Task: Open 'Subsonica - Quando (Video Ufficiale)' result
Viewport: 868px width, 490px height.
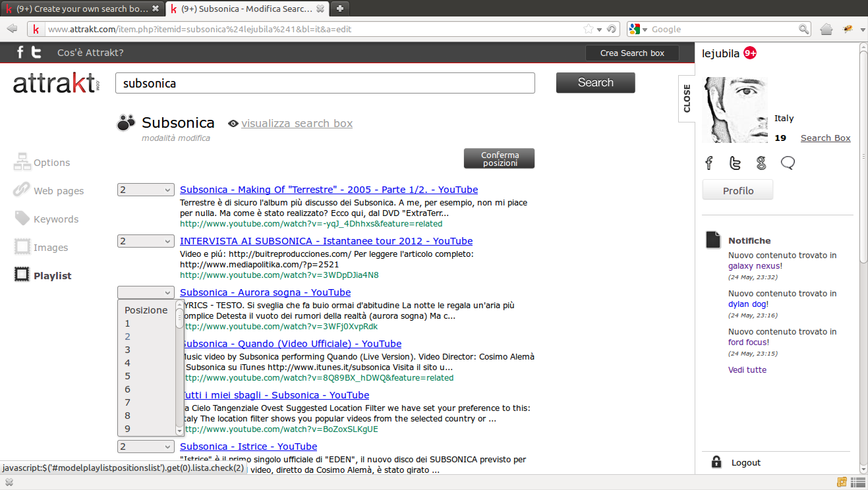Action: [291, 344]
